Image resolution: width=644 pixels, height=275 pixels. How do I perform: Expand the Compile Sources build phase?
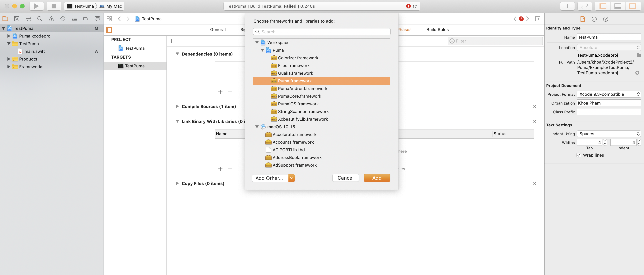tap(177, 106)
